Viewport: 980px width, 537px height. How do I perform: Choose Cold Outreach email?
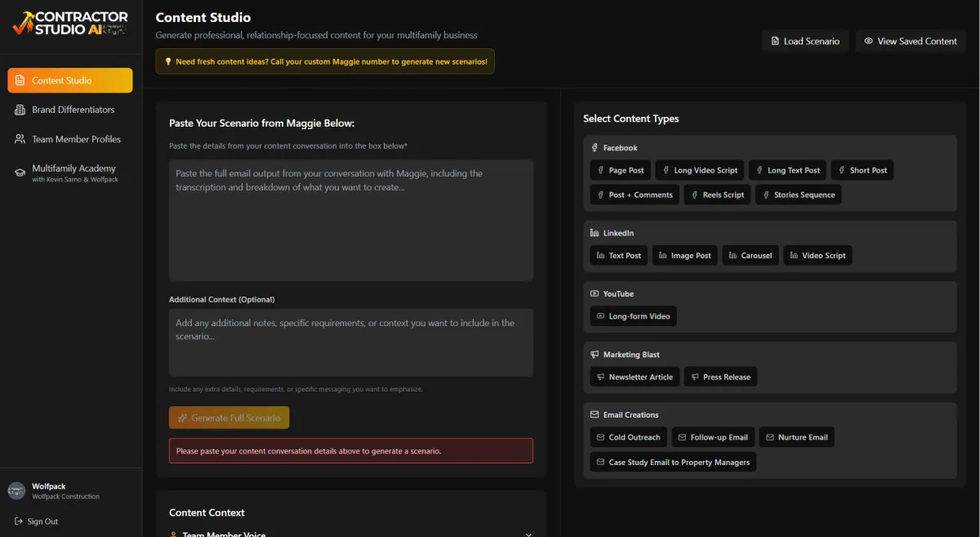(x=628, y=437)
